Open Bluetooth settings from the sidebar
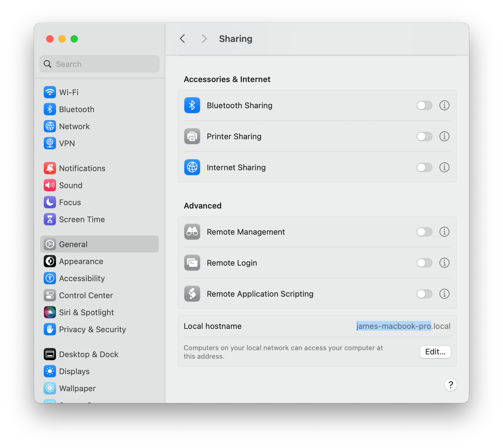The width and height of the screenshot is (503, 448). (50, 109)
